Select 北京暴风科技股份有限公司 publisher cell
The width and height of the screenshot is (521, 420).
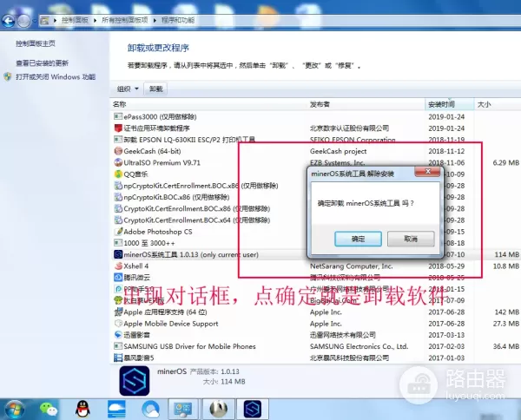click(x=349, y=358)
